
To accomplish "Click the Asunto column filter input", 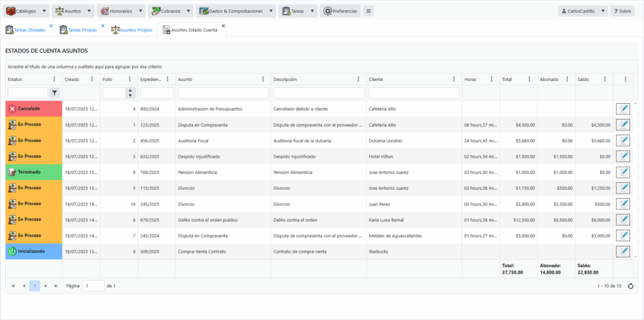I will pos(223,93).
